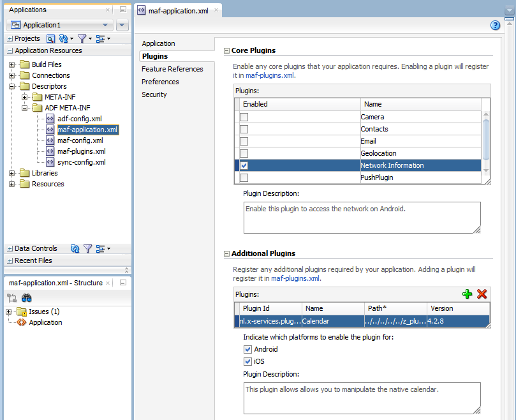Open maf-plugins.xml link in Core Plugins

[x=270, y=75]
